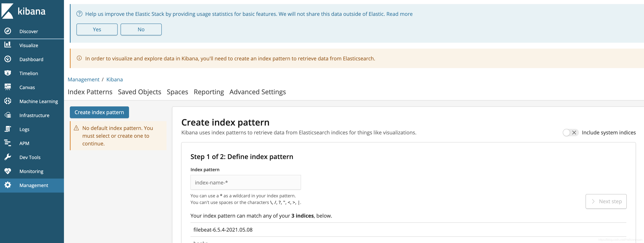This screenshot has width=644, height=243.
Task: Select the APM menu label
Action: pyautogui.click(x=24, y=143)
